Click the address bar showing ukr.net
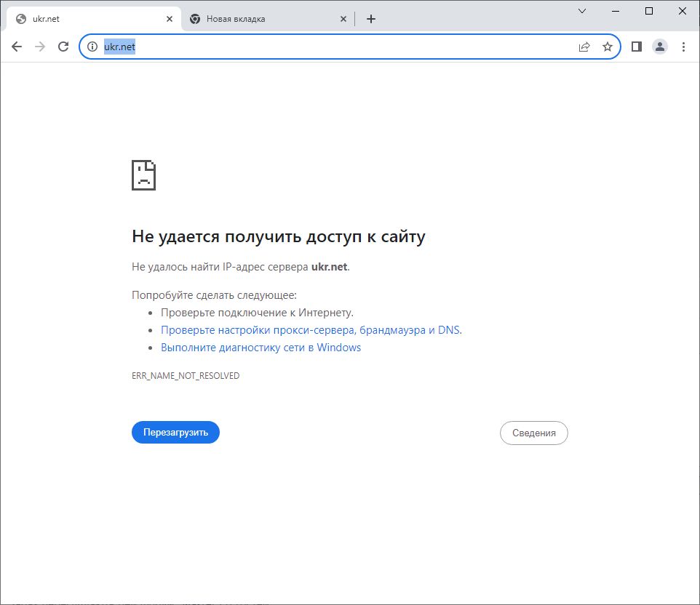This screenshot has height=605, width=700. tap(335, 47)
